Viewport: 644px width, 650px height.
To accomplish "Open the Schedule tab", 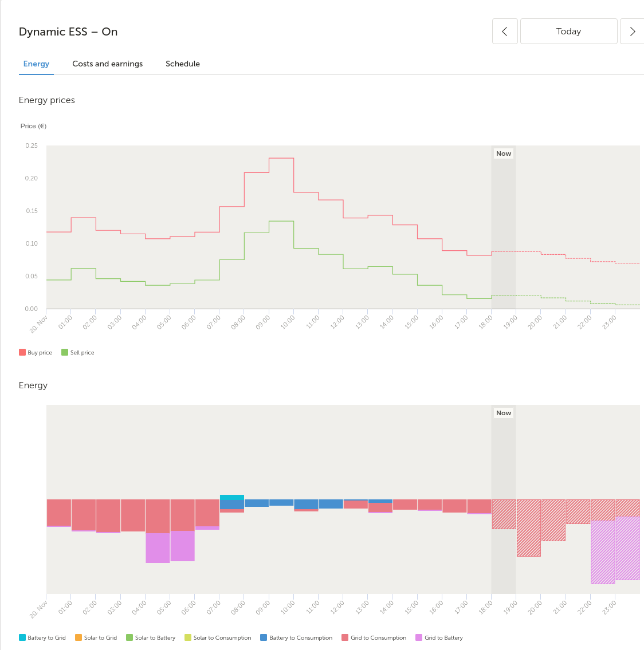I will pos(182,64).
